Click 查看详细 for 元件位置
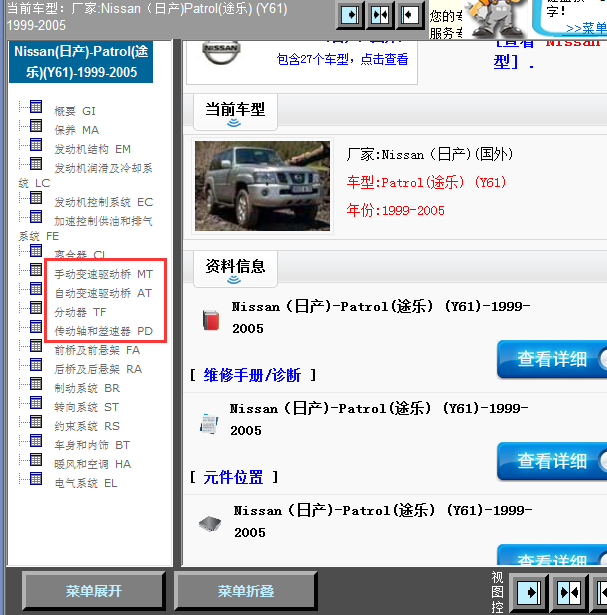This screenshot has width=607, height=615. pyautogui.click(x=552, y=461)
